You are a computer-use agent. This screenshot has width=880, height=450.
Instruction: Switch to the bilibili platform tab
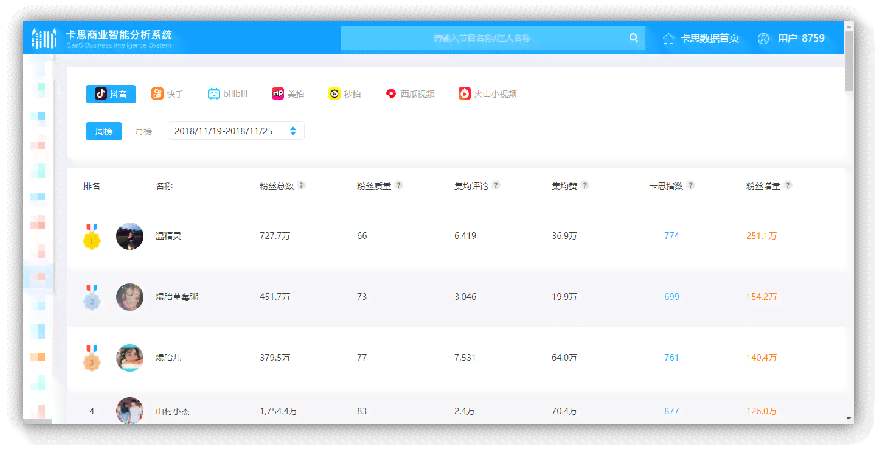[227, 94]
